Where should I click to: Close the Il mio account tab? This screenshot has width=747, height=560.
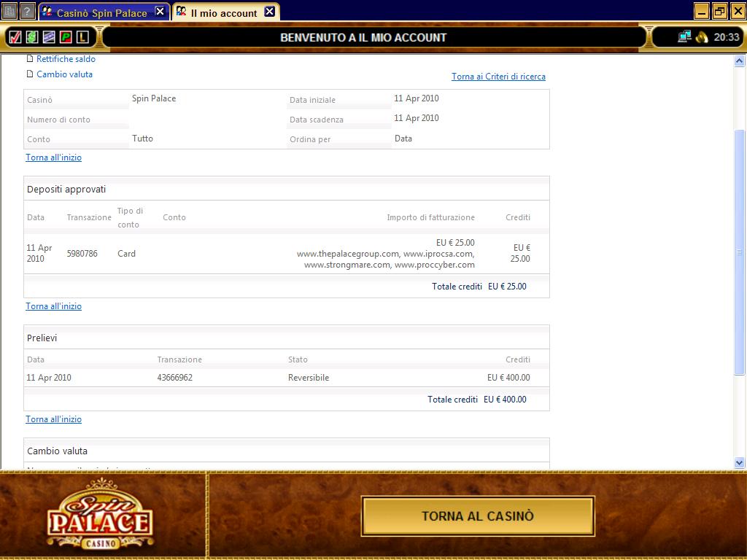[x=270, y=12]
